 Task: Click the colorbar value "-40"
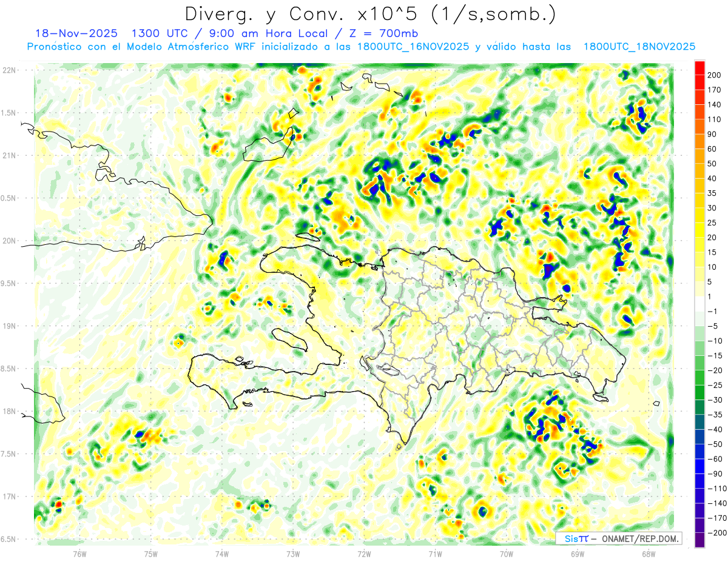715,429
